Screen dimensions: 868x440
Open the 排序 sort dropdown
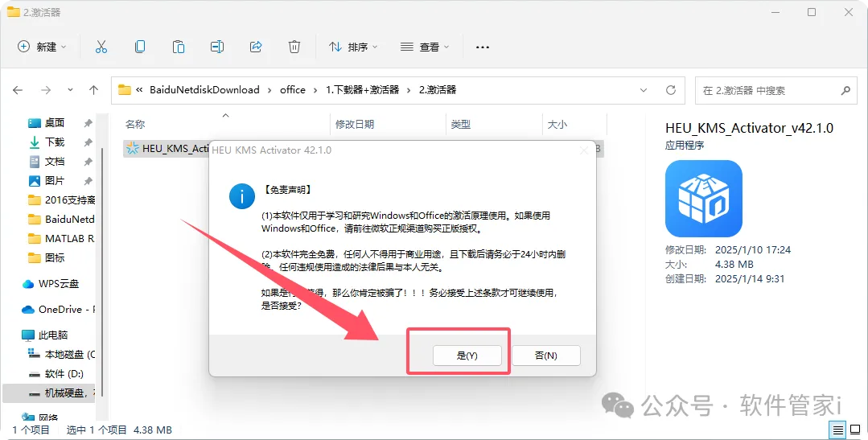pos(353,47)
